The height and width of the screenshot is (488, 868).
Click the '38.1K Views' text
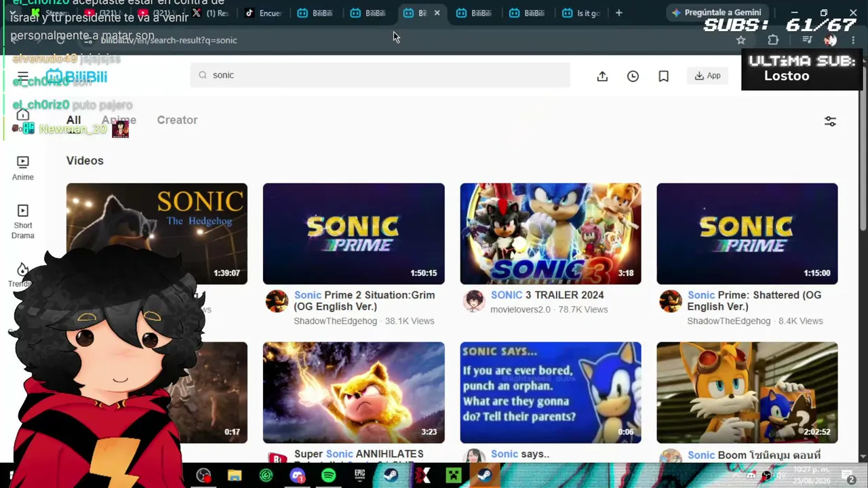pyautogui.click(x=410, y=321)
